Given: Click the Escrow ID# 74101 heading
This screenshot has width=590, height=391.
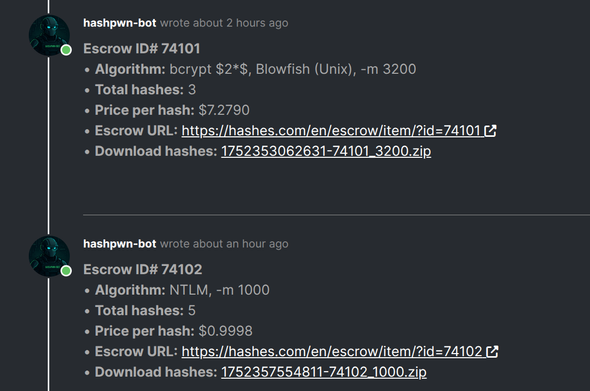Looking at the screenshot, I should pos(141,49).
